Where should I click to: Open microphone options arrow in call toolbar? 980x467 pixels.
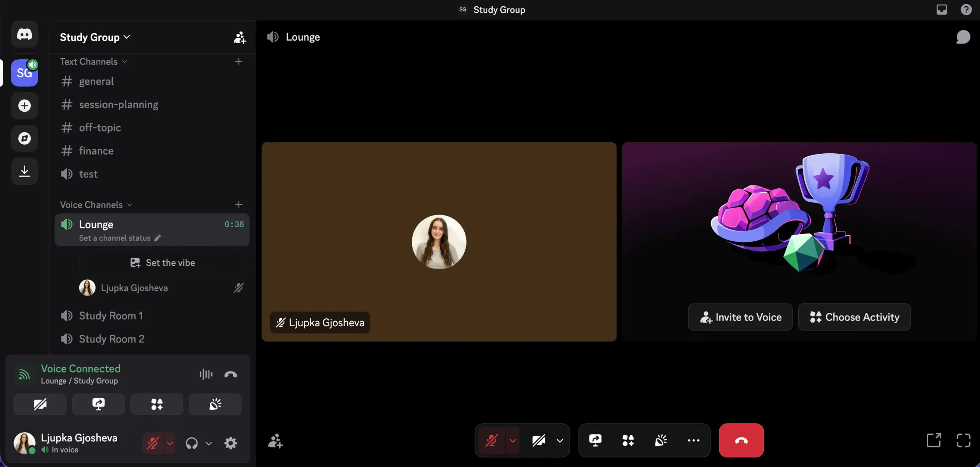coord(513,441)
